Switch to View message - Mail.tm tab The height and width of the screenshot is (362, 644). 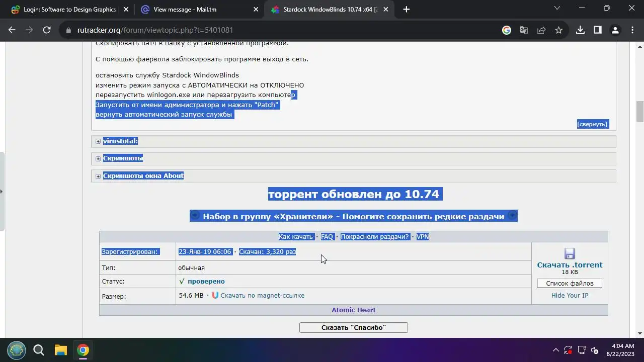pyautogui.click(x=199, y=9)
